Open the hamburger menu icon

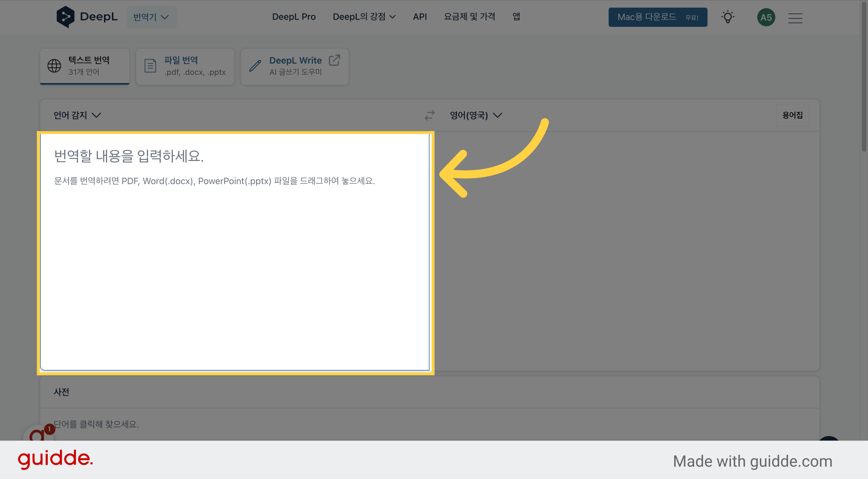point(795,18)
